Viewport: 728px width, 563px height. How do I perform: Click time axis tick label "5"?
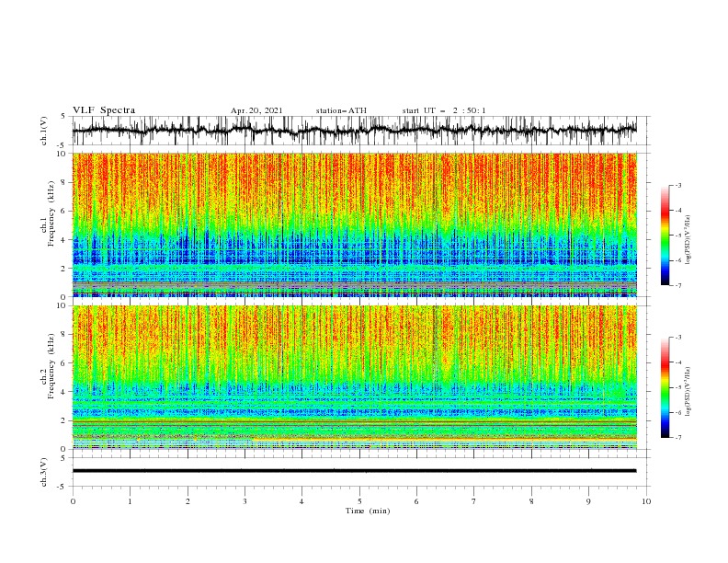click(359, 501)
